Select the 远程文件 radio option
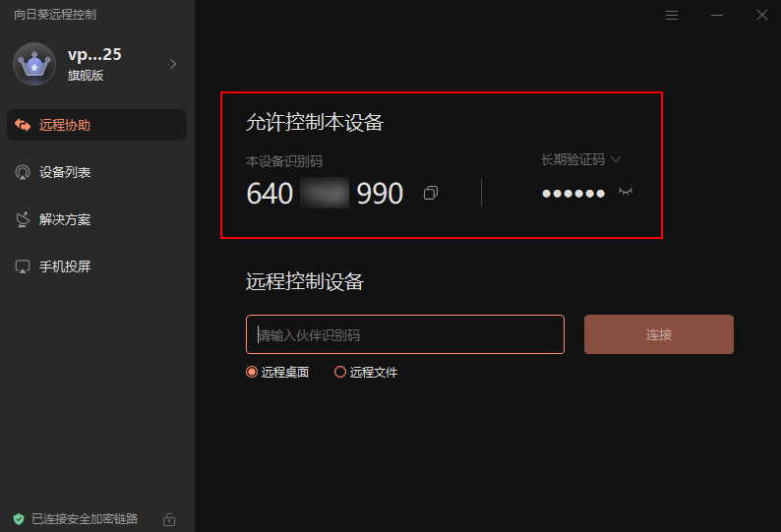Viewport: 781px width, 532px height. pos(366,372)
